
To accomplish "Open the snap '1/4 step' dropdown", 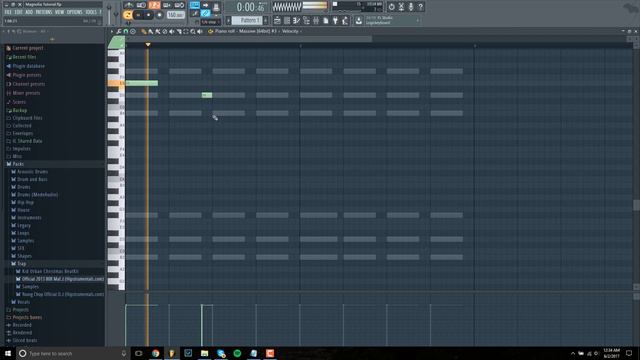I will [x=211, y=22].
